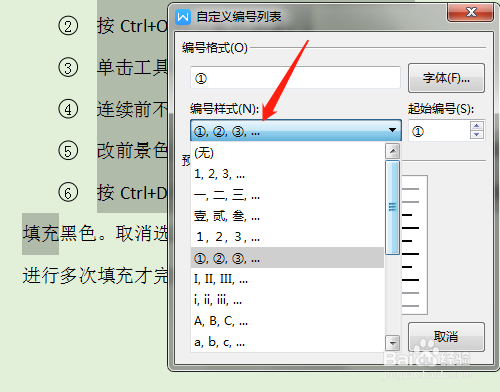
Task: Click the ② numbered line in document
Action: [113, 26]
